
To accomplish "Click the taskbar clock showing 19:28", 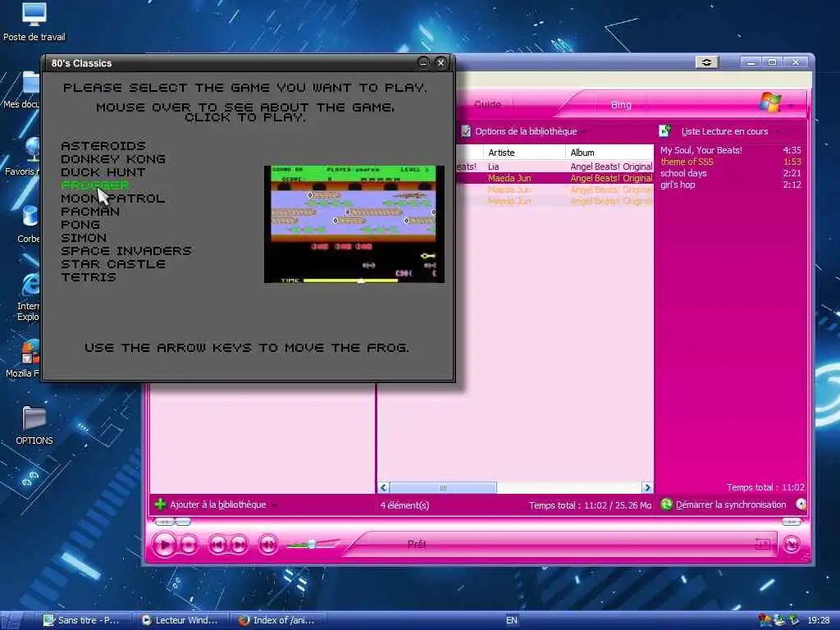I will point(819,620).
